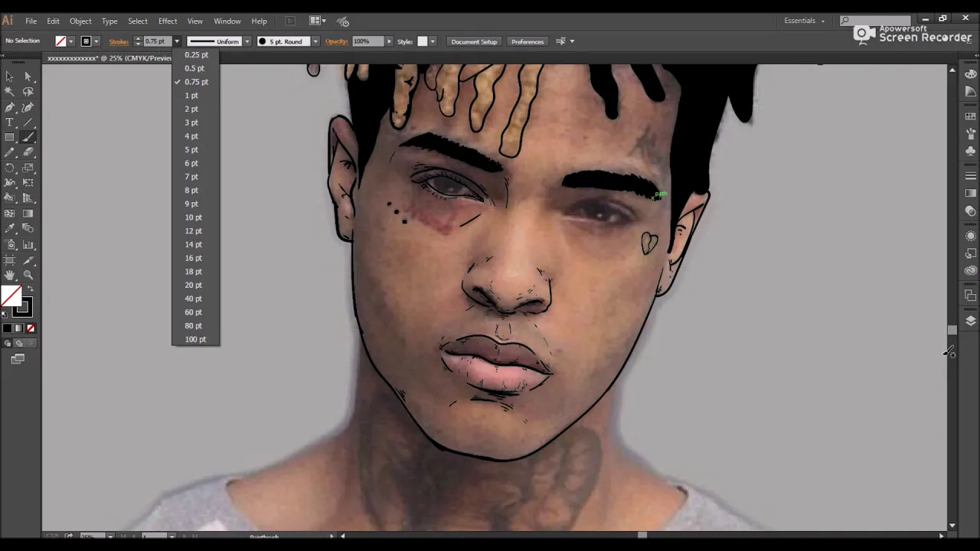Screen dimensions: 980x551
Task: Switch toolbox to Gradient mode
Action: [x=18, y=328]
